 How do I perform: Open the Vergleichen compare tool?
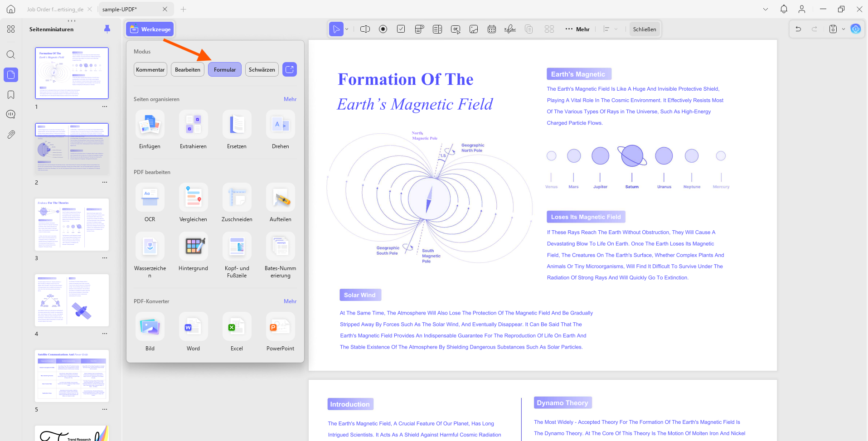(x=194, y=203)
